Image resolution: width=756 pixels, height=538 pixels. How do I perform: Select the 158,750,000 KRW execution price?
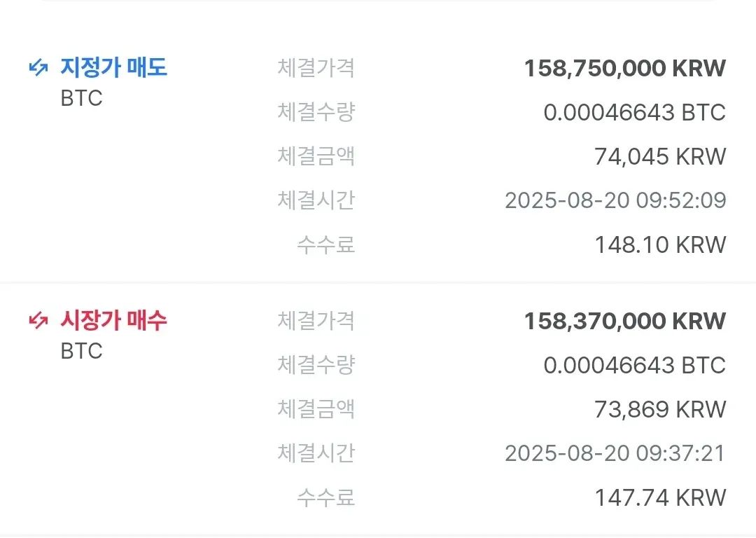pos(624,68)
